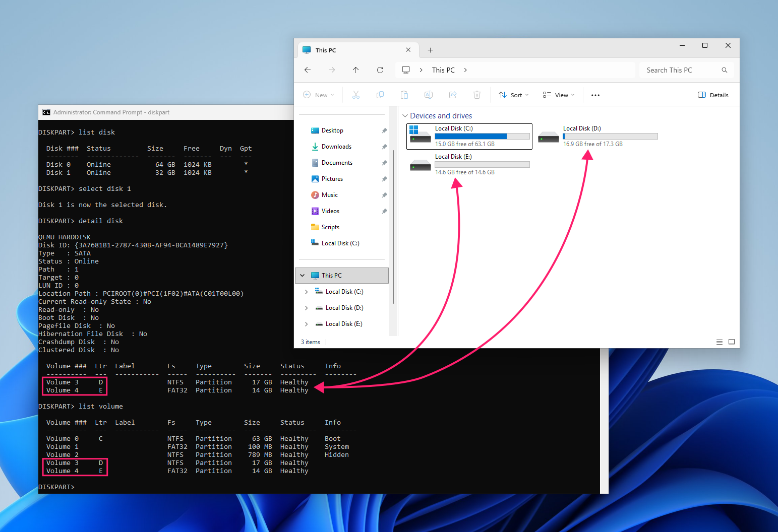Viewport: 778px width, 532px height.
Task: Click the Rename icon in toolbar
Action: click(429, 95)
